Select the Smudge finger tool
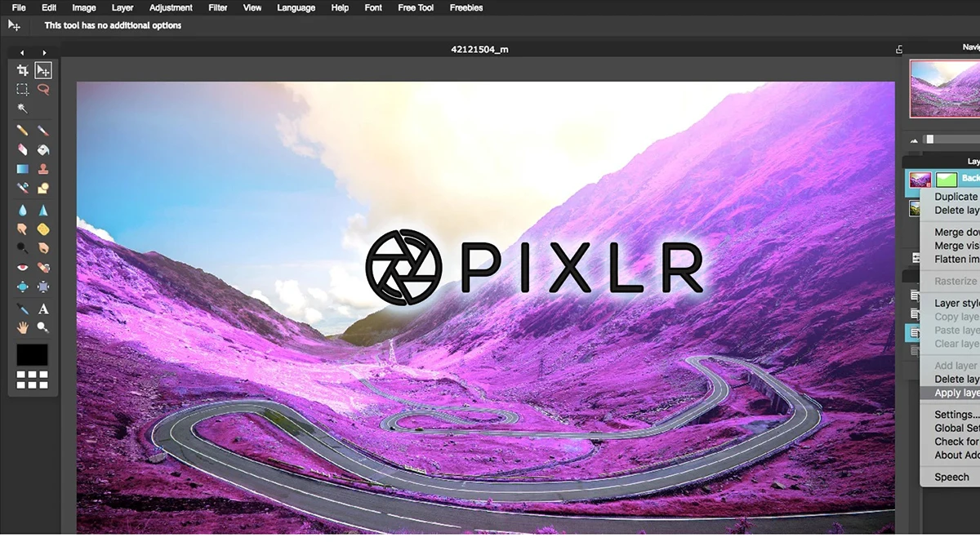The width and height of the screenshot is (980, 551). point(23,229)
